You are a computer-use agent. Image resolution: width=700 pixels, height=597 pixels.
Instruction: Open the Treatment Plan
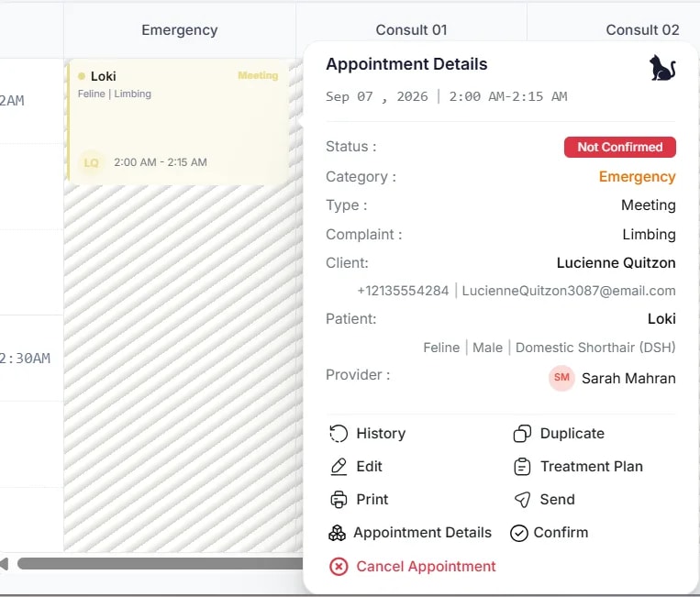579,466
